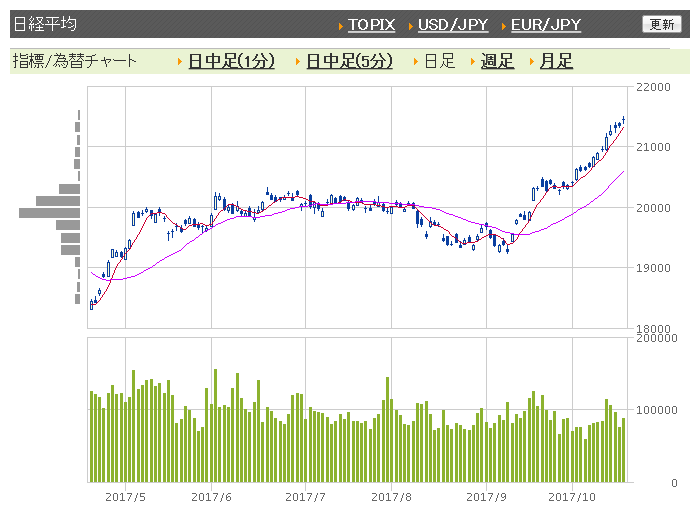Click the 更新 refresh button

(x=662, y=24)
